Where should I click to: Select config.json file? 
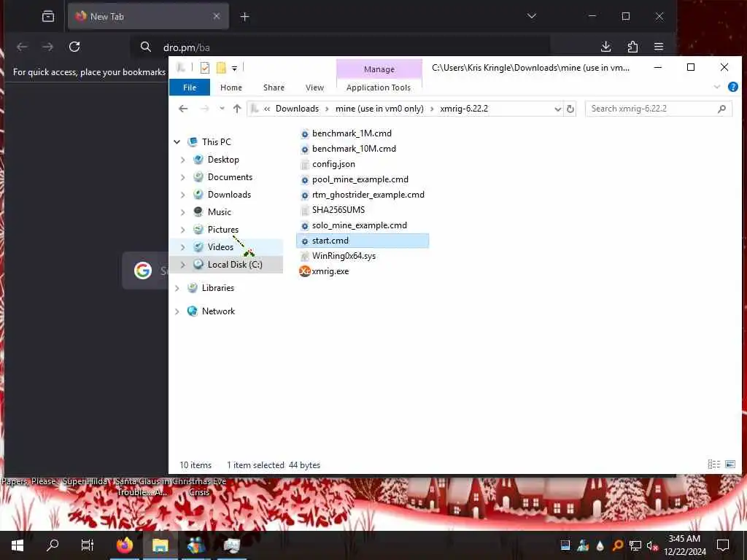333,164
